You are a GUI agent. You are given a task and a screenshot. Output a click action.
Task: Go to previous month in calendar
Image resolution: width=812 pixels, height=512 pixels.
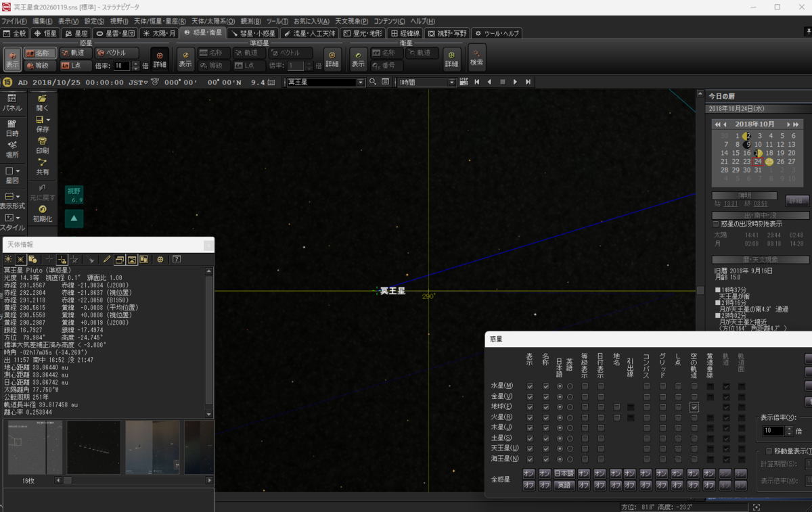click(725, 124)
